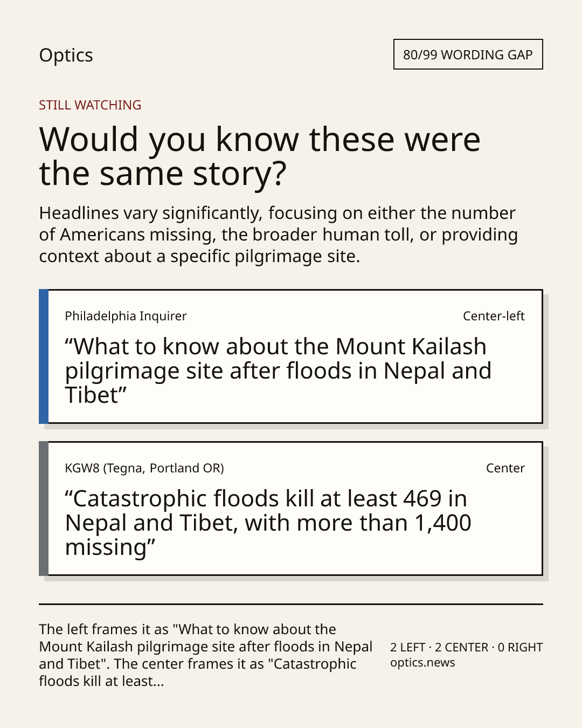This screenshot has width=582, height=728.
Task: Open the Philadelphia Inquirer headline card
Action: [x=290, y=356]
